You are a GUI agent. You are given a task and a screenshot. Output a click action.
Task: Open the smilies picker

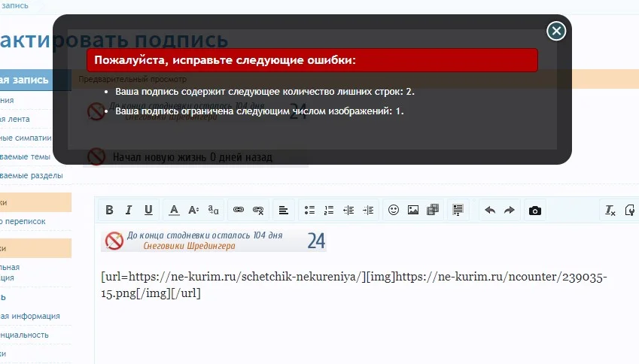pyautogui.click(x=394, y=210)
